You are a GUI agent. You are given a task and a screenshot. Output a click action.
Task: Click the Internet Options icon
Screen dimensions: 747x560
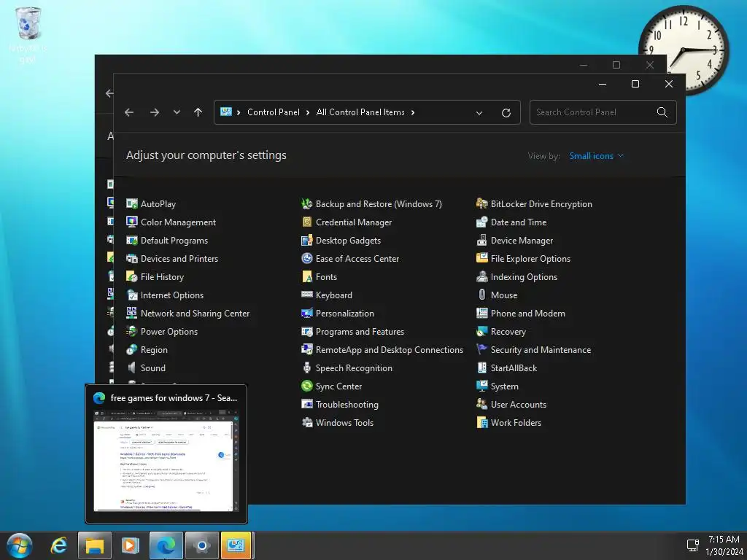[x=131, y=295]
